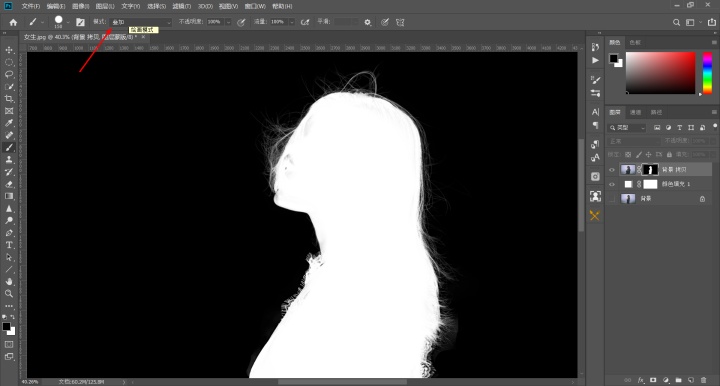720x386 pixels.
Task: Click the search icon at top right
Action: (676, 22)
